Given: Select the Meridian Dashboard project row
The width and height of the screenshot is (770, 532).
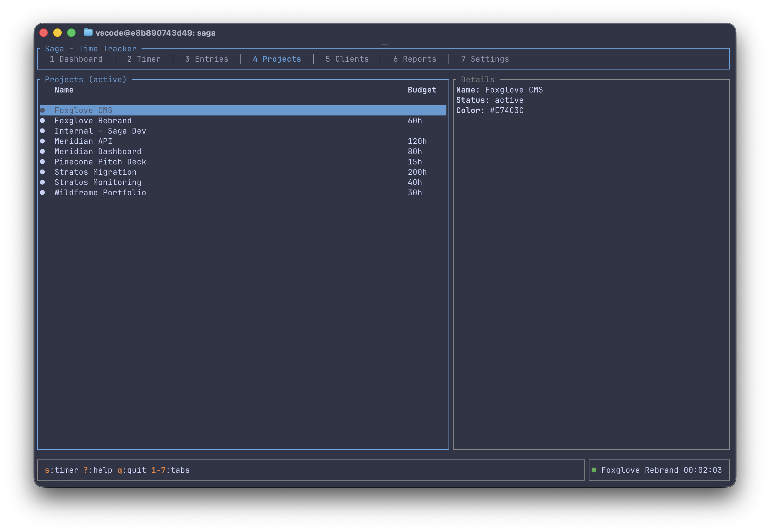Looking at the screenshot, I should point(98,151).
